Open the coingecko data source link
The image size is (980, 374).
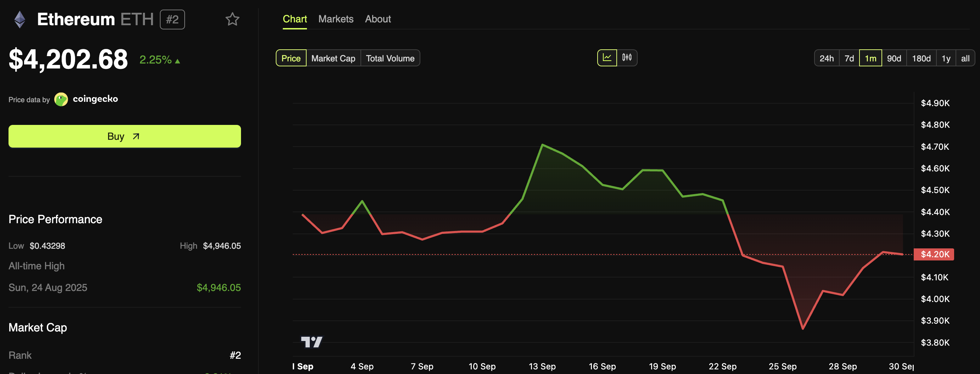coord(95,99)
